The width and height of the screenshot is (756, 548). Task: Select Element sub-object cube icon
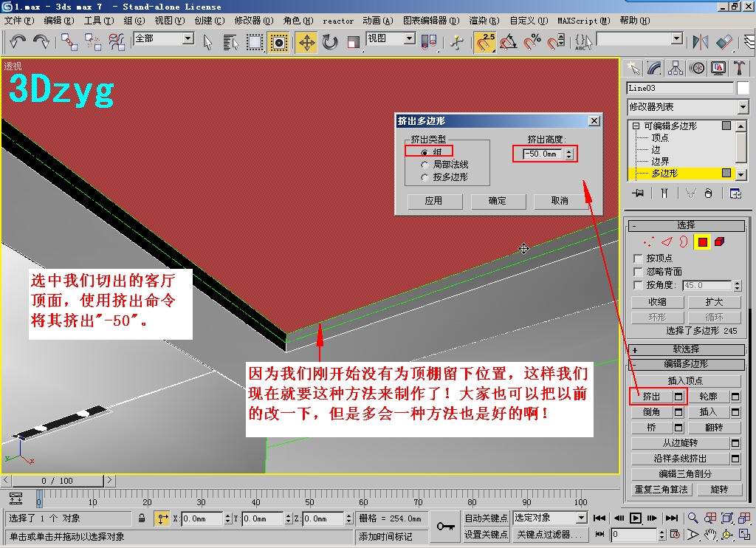(720, 242)
